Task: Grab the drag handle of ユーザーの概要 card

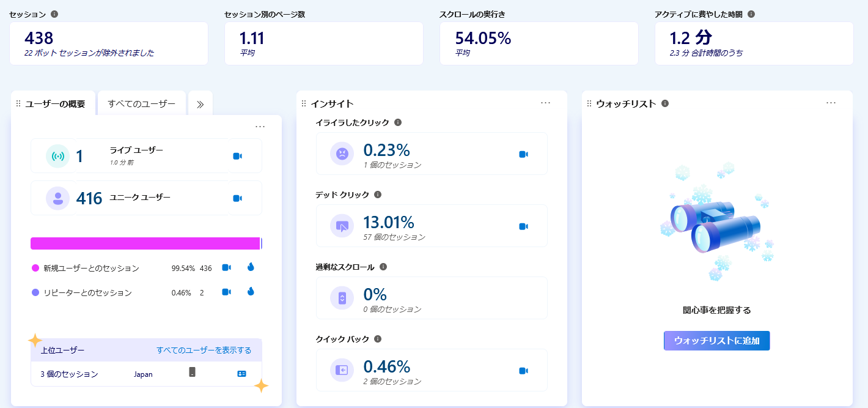Action: pos(18,104)
